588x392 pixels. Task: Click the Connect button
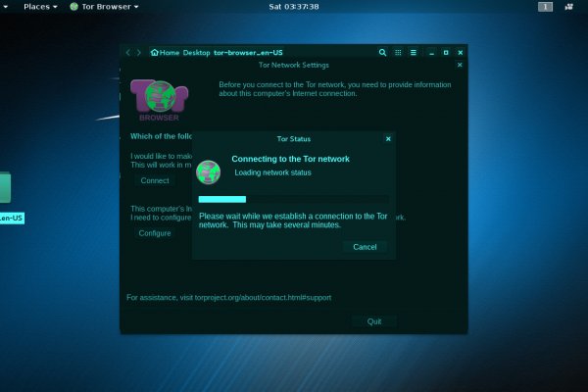155,180
